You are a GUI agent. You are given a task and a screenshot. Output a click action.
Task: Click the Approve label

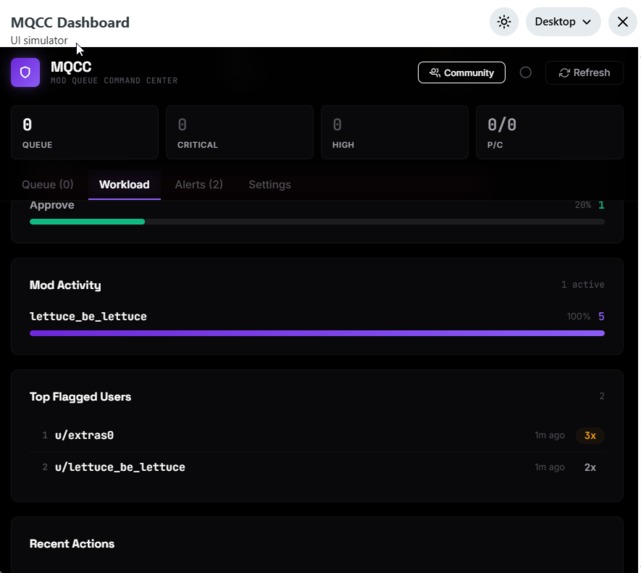52,205
